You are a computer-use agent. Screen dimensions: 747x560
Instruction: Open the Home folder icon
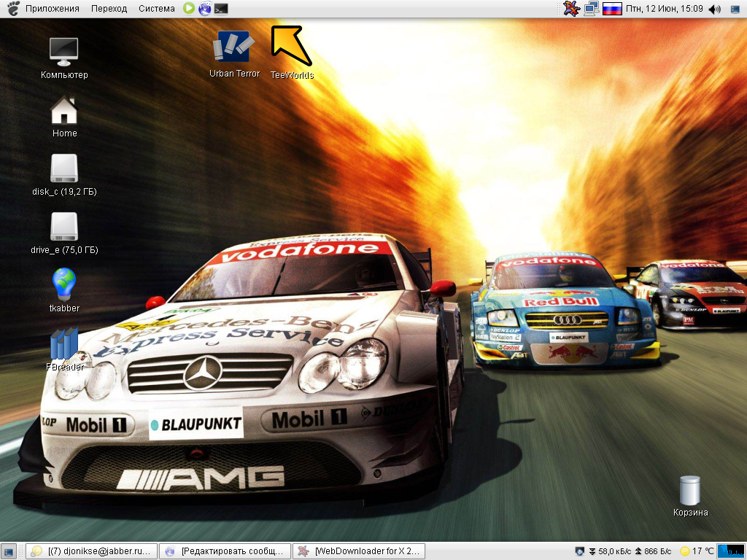64,111
